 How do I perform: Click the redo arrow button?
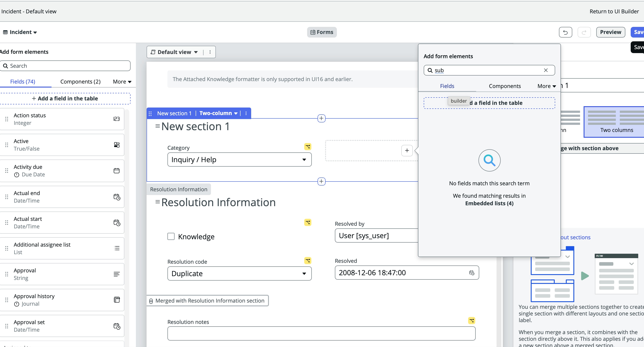pyautogui.click(x=584, y=32)
